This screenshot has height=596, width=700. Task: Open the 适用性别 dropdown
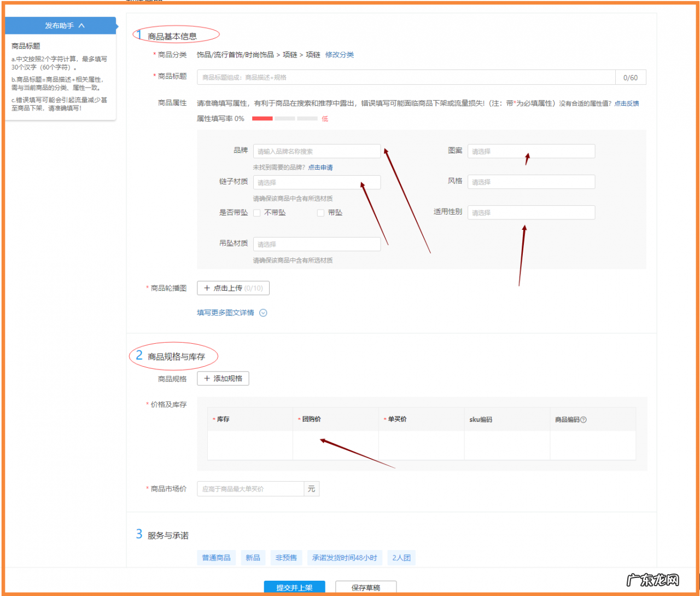(x=530, y=212)
